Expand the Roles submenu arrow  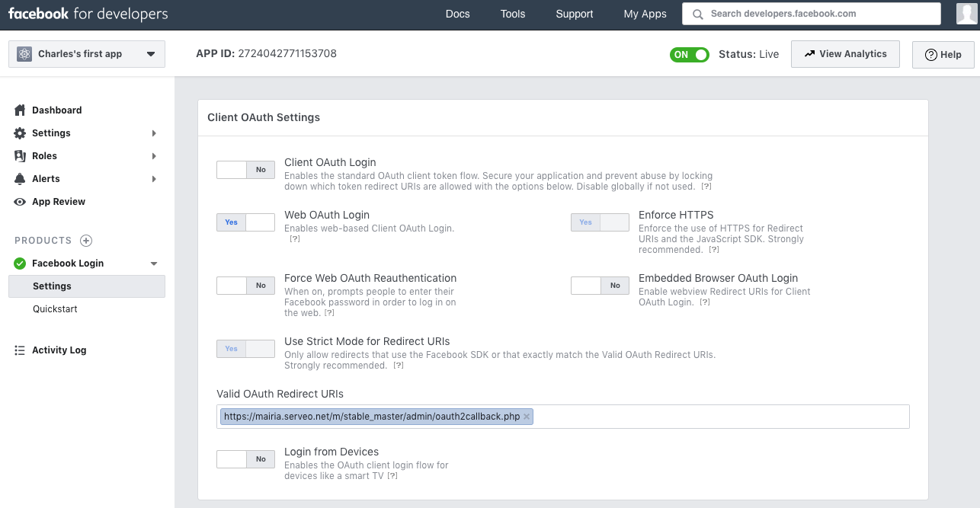[x=154, y=156]
